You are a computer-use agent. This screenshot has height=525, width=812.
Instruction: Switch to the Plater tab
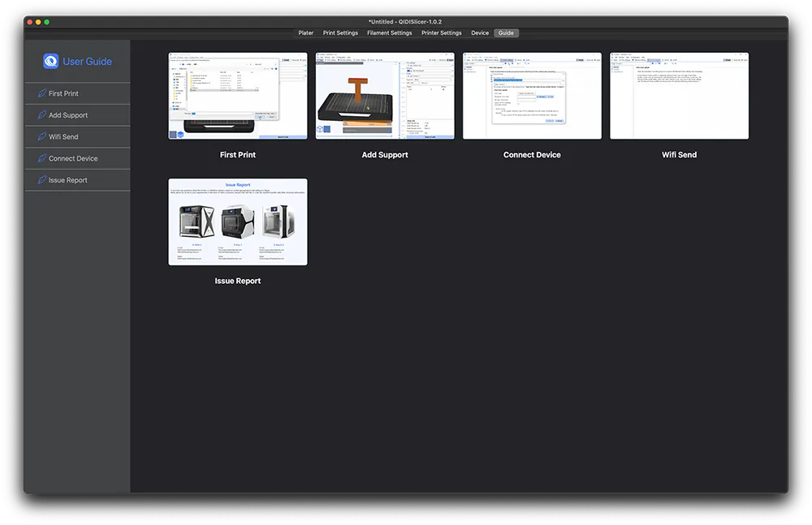(305, 33)
